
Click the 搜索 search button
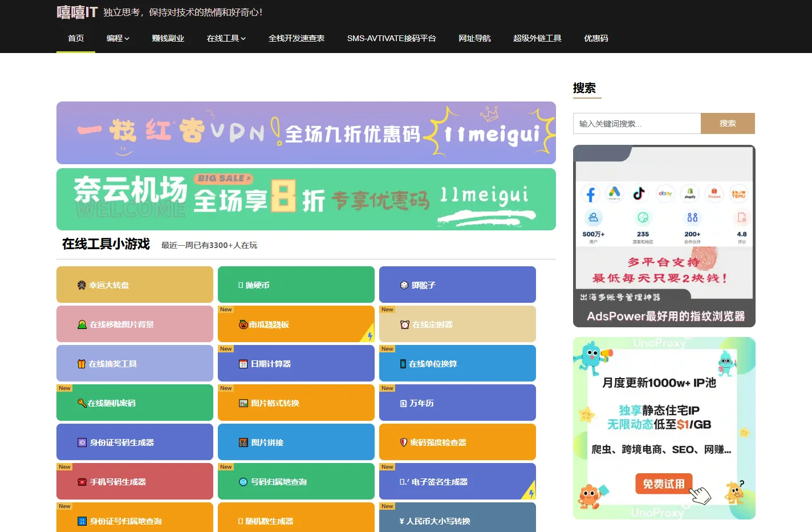(728, 123)
